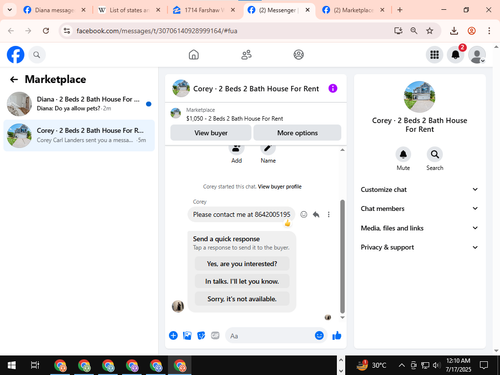Reply to Corey's message with arrow icon
The width and height of the screenshot is (500, 375).
[316, 214]
